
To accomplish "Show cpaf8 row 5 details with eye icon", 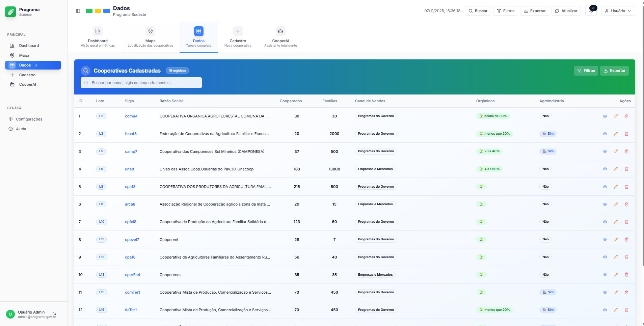I will tap(605, 187).
